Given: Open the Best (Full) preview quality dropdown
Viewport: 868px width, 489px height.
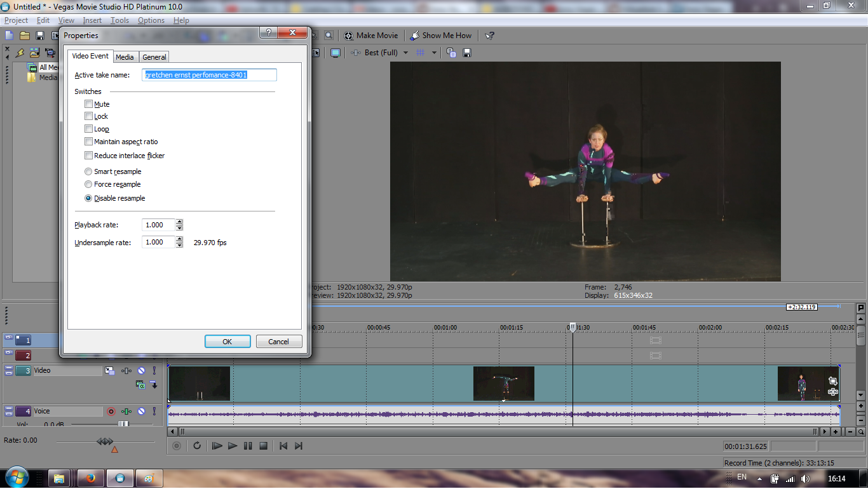Looking at the screenshot, I should (405, 53).
